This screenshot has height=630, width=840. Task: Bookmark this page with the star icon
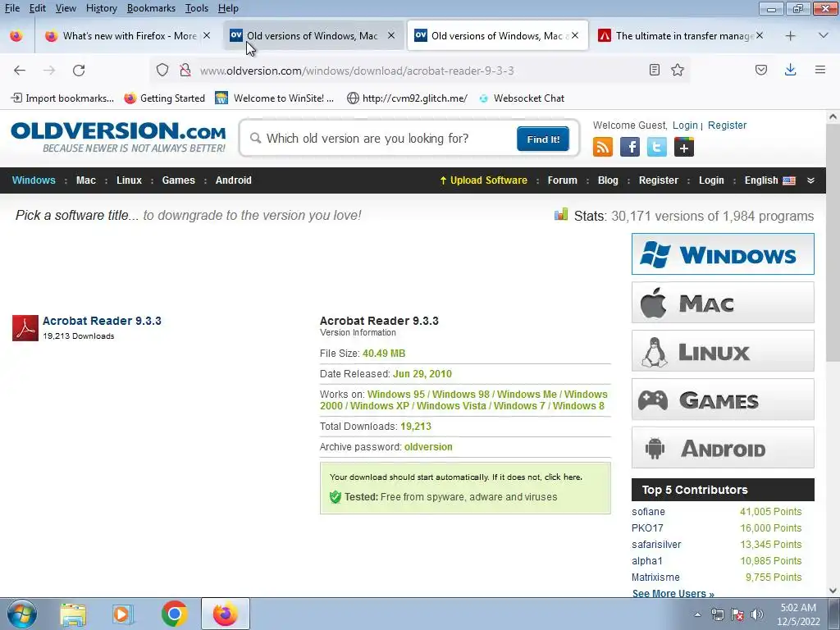(x=678, y=71)
